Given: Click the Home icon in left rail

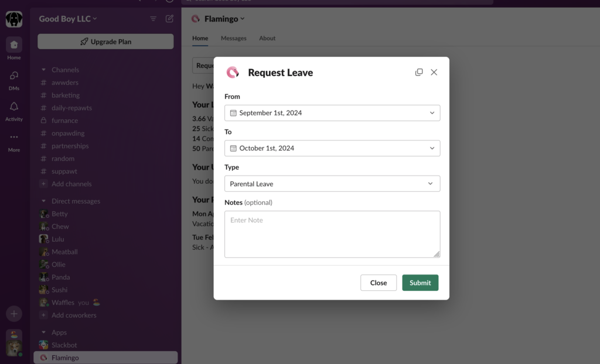Looking at the screenshot, I should pyautogui.click(x=14, y=45).
